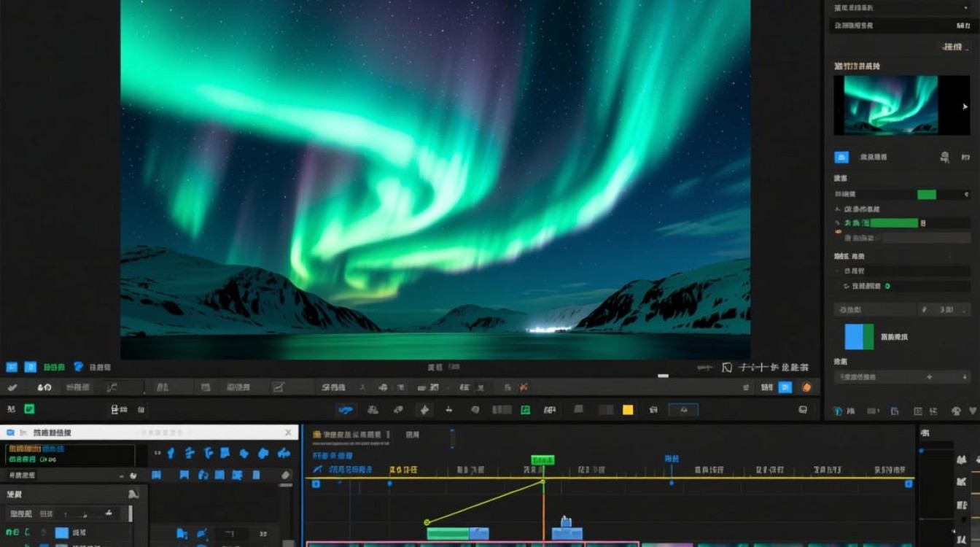Click the green square icon in the lower toolbar
Viewport: 980px width, 547px height.
tap(525, 410)
